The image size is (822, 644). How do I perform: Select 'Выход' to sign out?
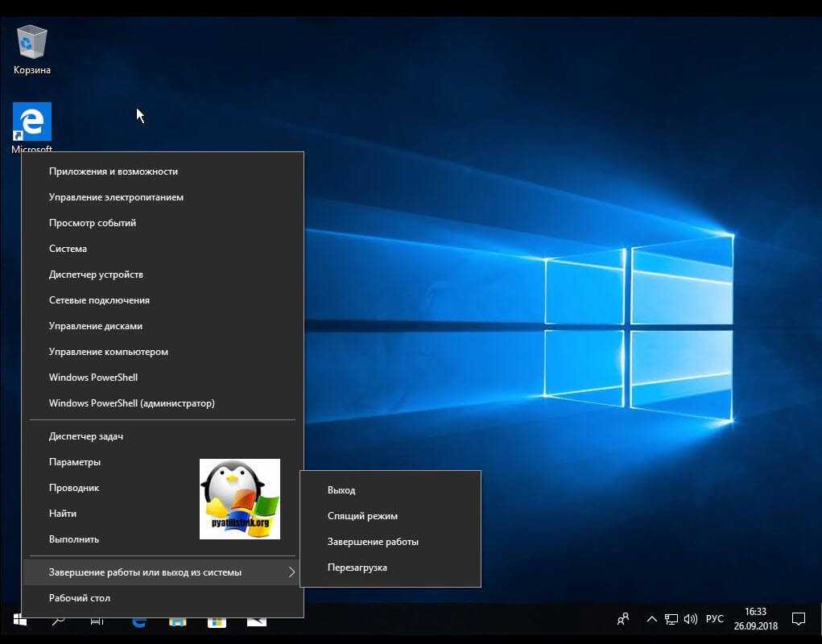point(341,490)
